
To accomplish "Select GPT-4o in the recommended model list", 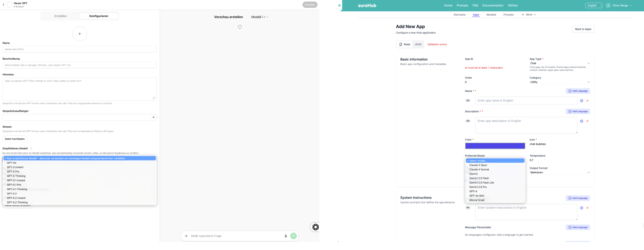I will click(80, 163).
